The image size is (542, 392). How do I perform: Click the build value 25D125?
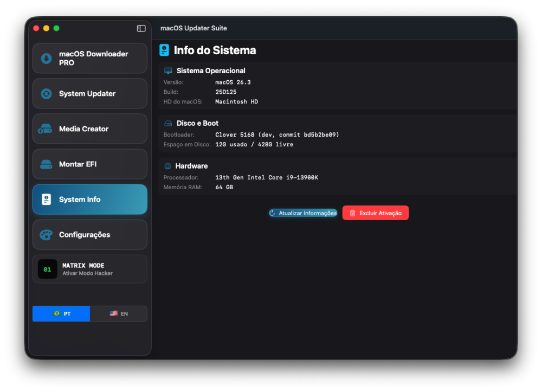point(225,92)
